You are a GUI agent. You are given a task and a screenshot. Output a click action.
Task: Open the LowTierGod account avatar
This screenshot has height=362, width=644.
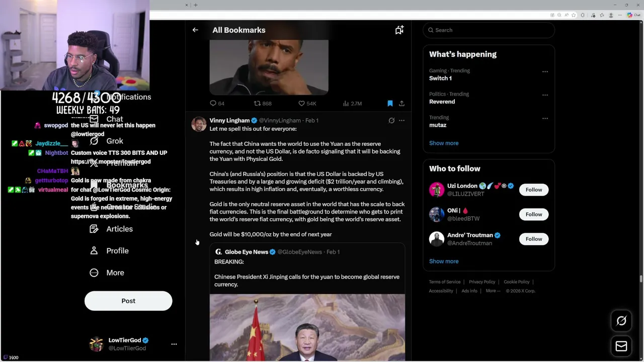click(96, 344)
